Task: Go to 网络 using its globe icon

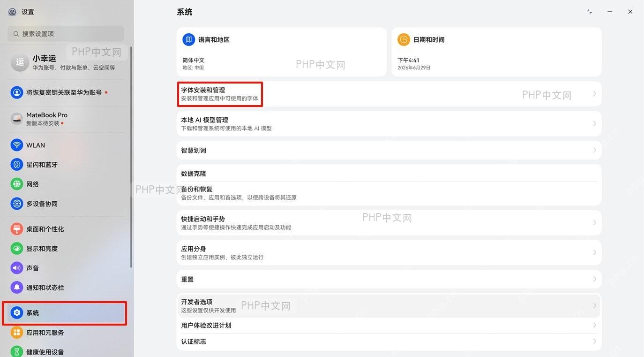Action: [17, 184]
